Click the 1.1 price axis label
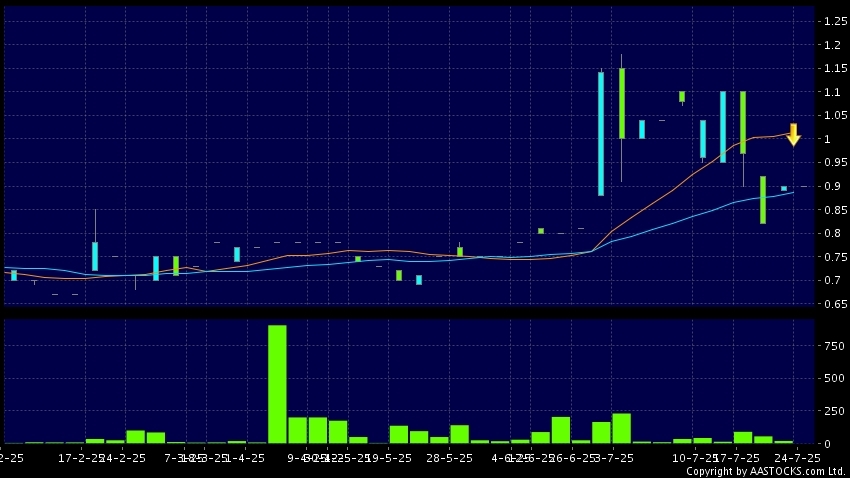Image resolution: width=850 pixels, height=478 pixels. [x=832, y=92]
